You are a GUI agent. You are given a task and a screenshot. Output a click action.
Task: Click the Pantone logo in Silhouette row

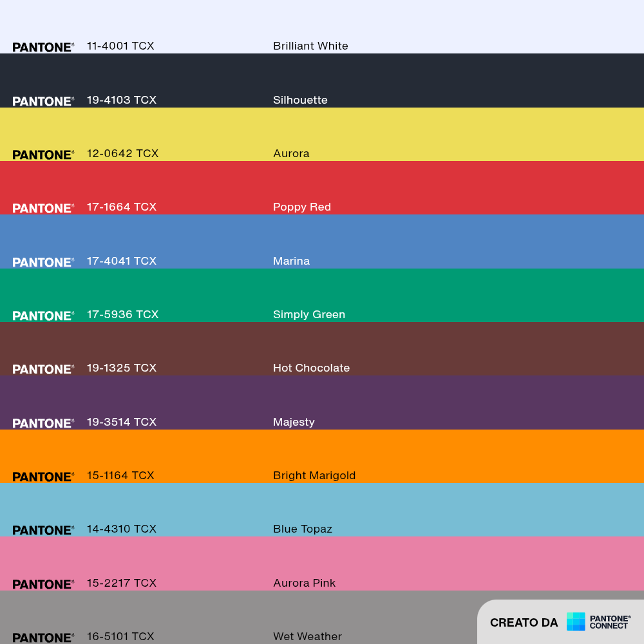(43, 101)
